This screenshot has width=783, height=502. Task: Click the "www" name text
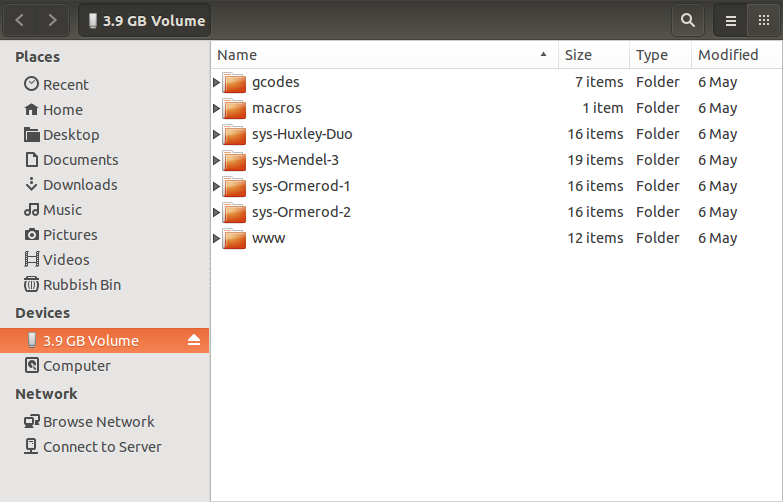[269, 238]
